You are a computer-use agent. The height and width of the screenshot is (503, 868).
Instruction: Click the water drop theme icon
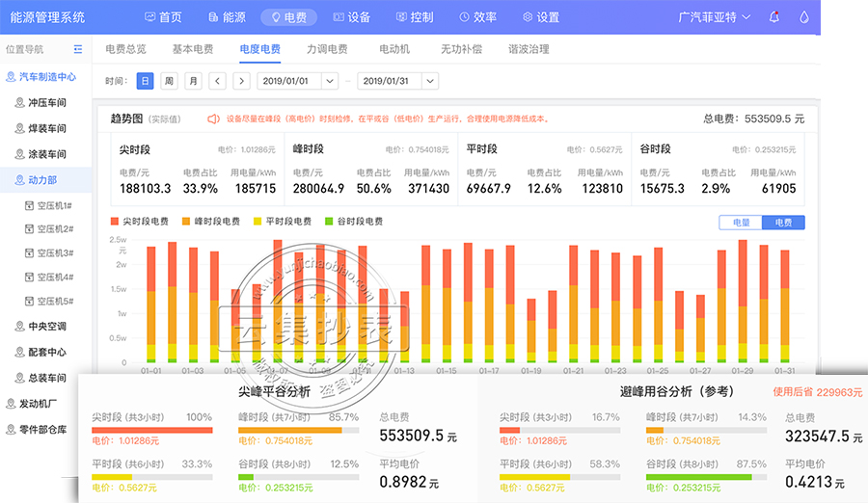[804, 17]
